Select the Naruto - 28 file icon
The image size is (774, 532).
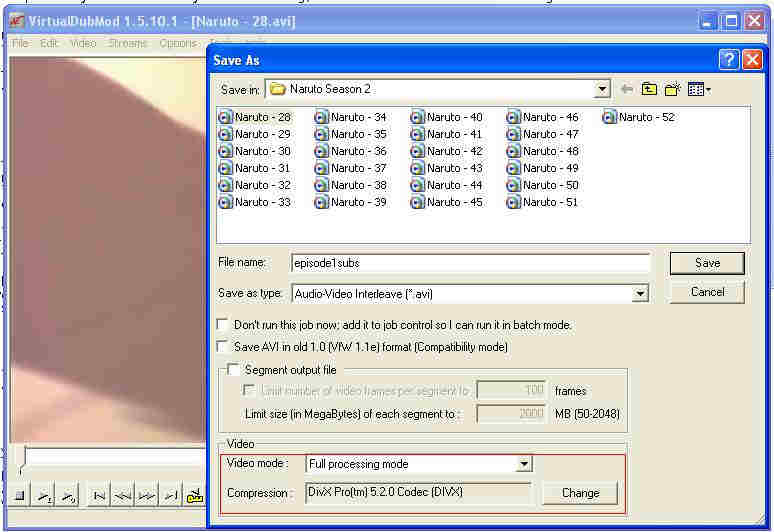pos(225,117)
